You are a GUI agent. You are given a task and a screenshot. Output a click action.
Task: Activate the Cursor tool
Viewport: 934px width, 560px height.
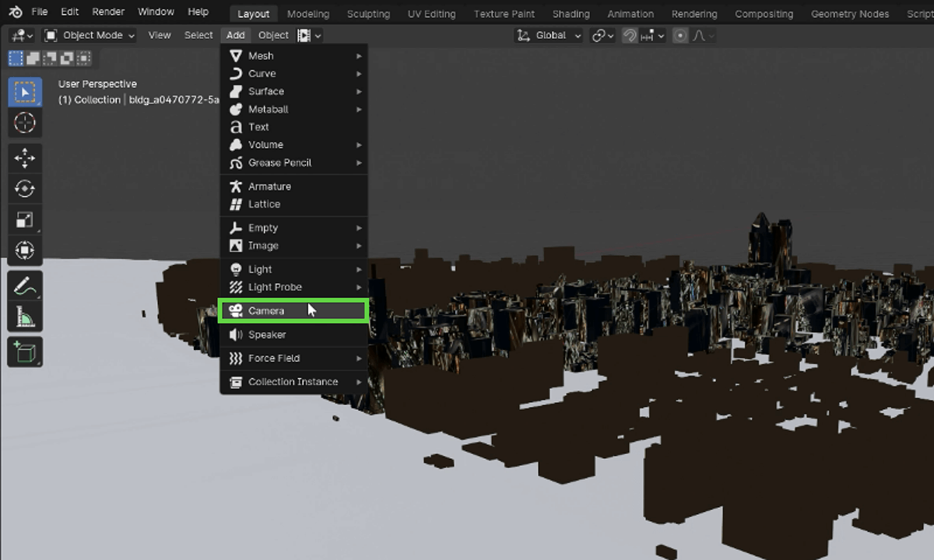pos(25,123)
